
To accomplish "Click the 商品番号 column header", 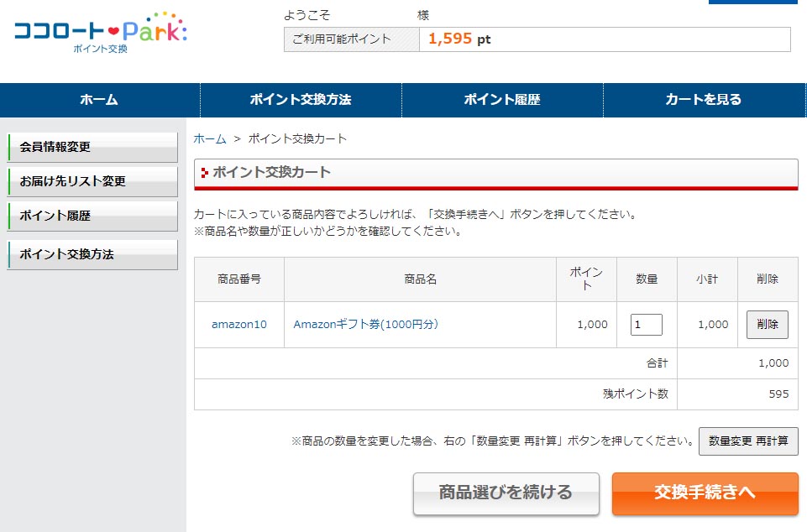I will pyautogui.click(x=239, y=279).
